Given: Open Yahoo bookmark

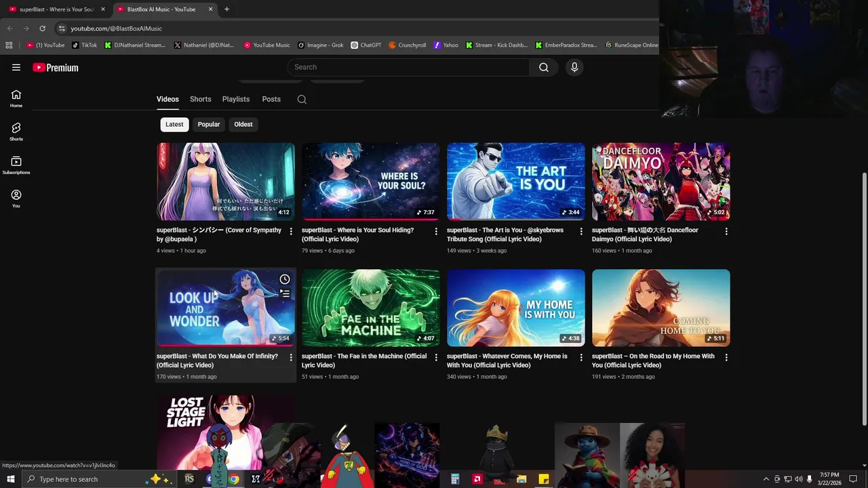Looking at the screenshot, I should (446, 45).
